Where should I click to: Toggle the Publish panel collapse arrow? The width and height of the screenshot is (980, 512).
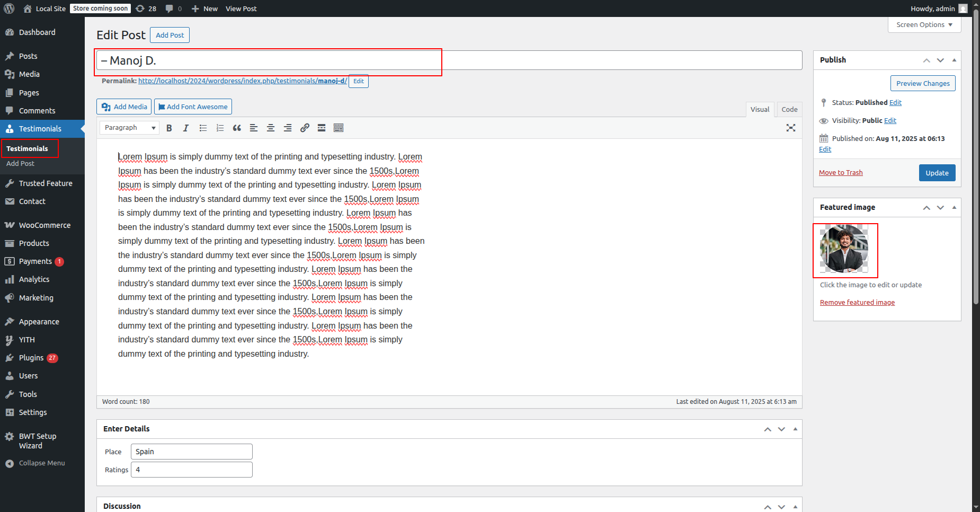tap(954, 60)
